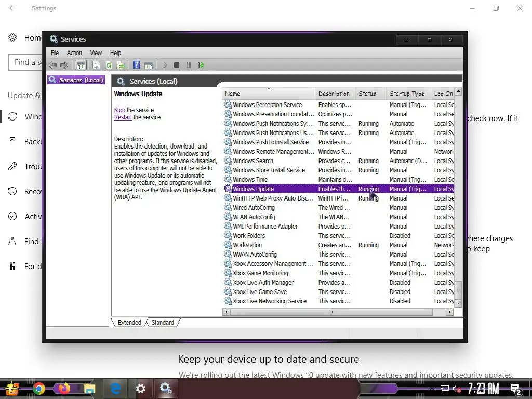Open Google Chrome from the taskbar
Screen dimensions: 532x399
tap(39, 389)
